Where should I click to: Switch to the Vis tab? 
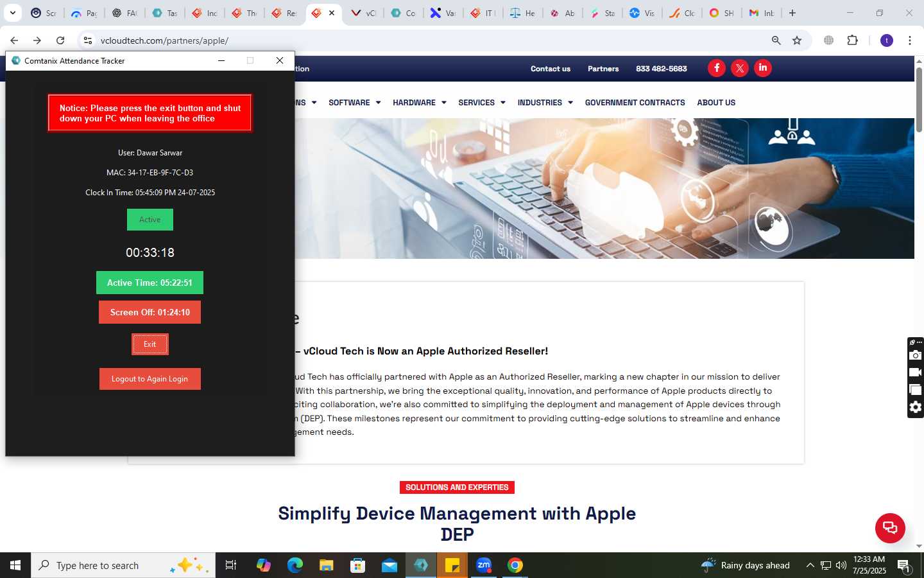642,13
